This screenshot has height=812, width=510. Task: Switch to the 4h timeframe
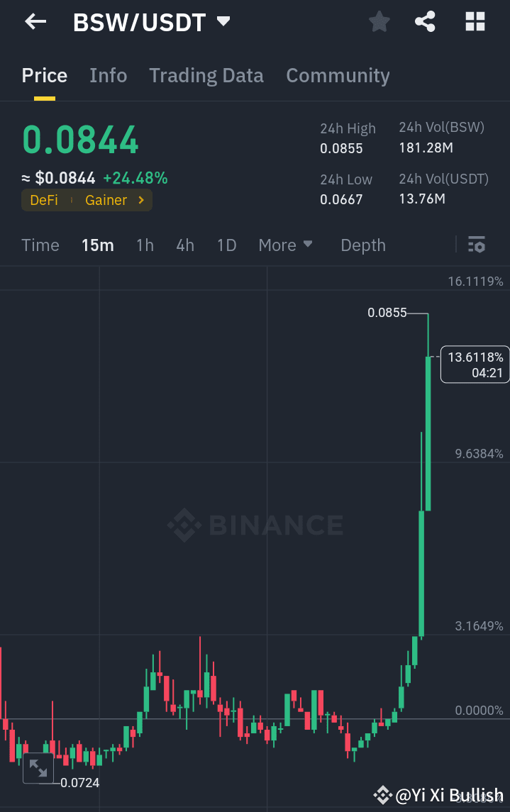pos(184,245)
